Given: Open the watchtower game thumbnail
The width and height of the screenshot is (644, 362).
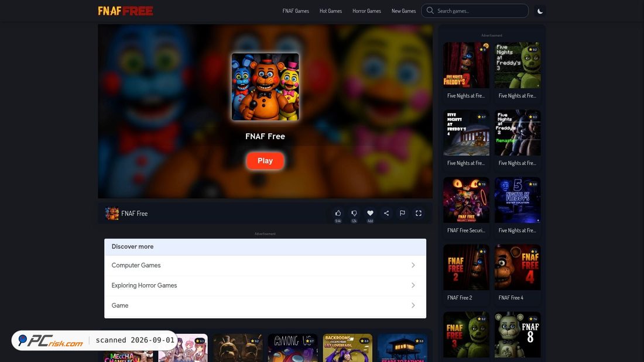Looking at the screenshot, I should [403, 348].
